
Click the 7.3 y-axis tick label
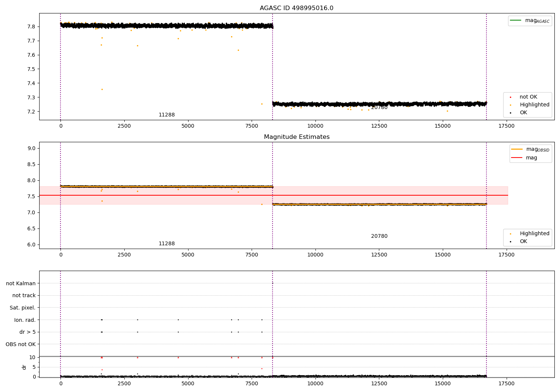click(31, 97)
